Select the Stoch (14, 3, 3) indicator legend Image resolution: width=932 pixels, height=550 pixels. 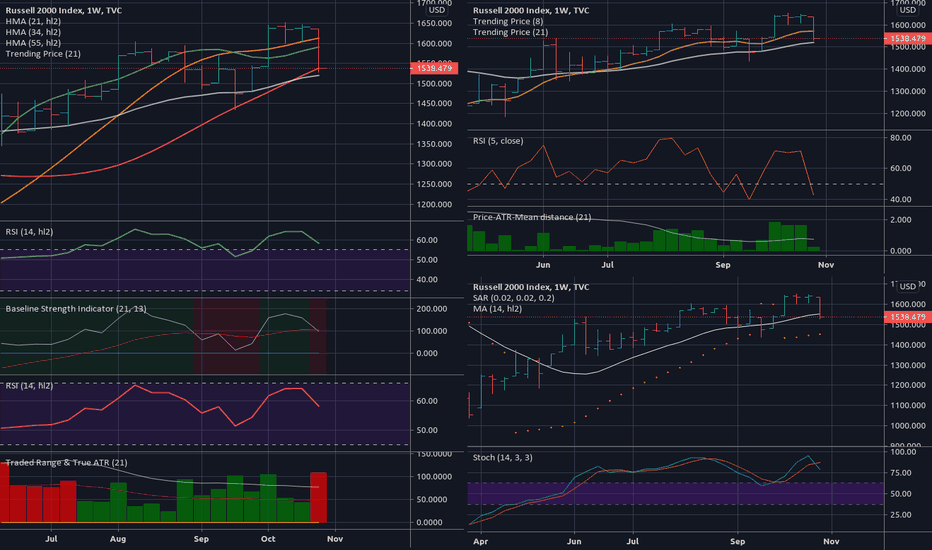pos(502,458)
